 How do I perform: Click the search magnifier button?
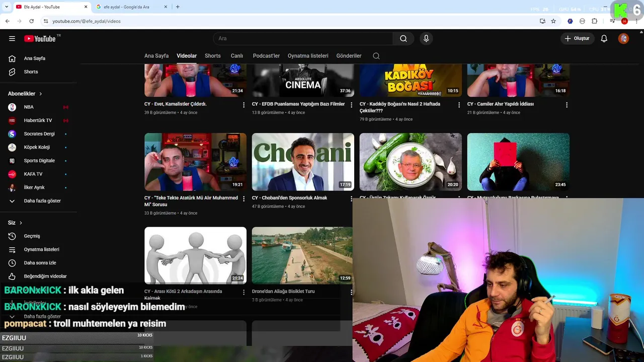pyautogui.click(x=404, y=39)
